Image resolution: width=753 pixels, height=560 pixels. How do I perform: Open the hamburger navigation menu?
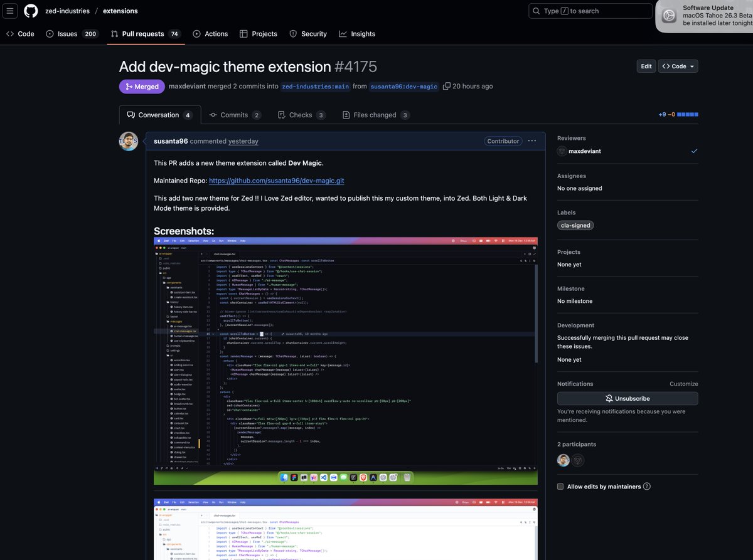tap(11, 11)
